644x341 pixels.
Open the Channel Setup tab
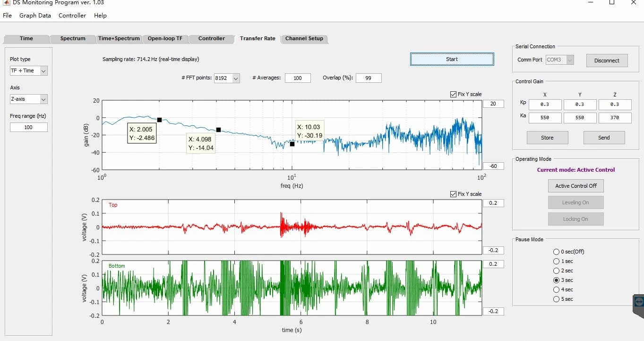[x=304, y=38]
